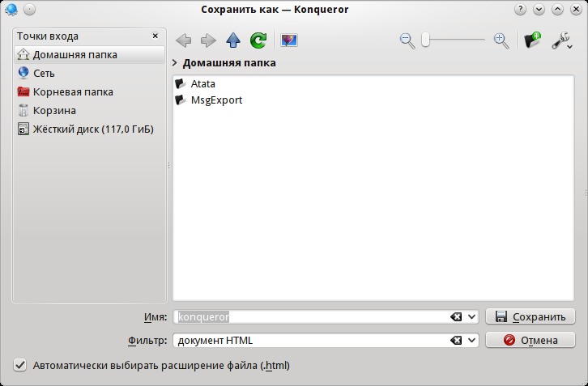588x386 pixels.
Task: Maximize the dialog with up chevron
Action: (557, 10)
